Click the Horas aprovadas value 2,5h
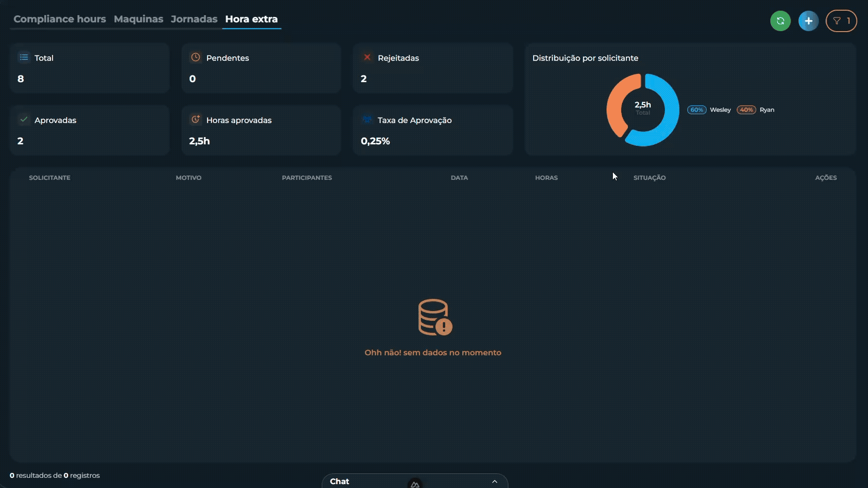The image size is (868, 488). pos(199,141)
